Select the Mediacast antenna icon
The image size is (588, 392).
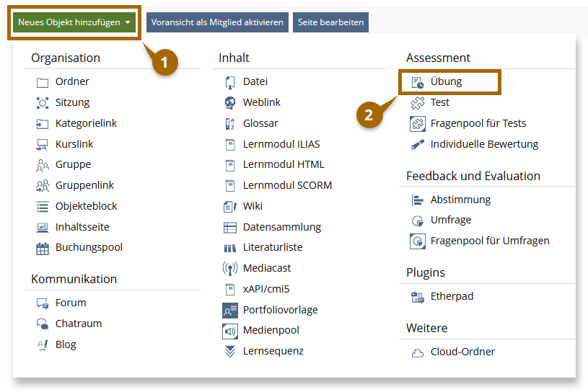(x=230, y=269)
